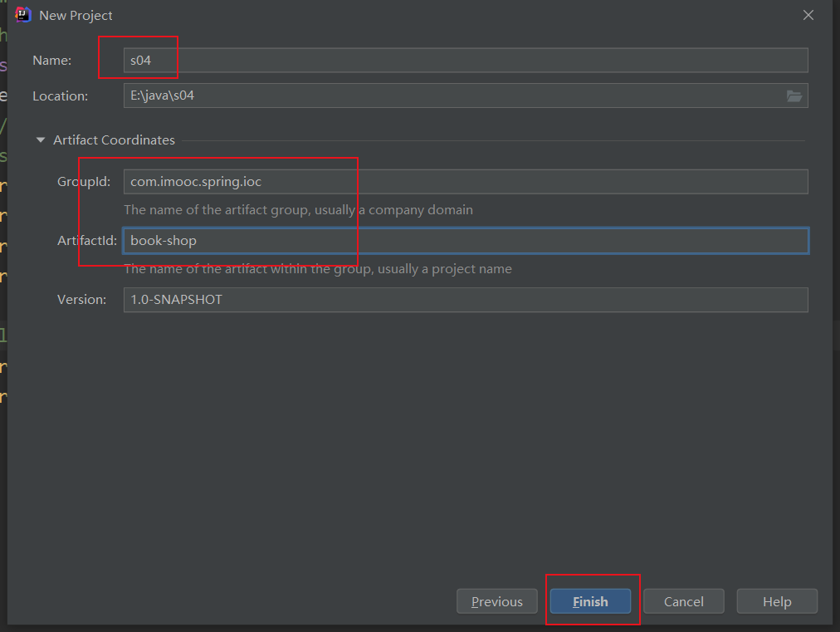Click the Version label
The width and height of the screenshot is (840, 632).
coord(80,300)
